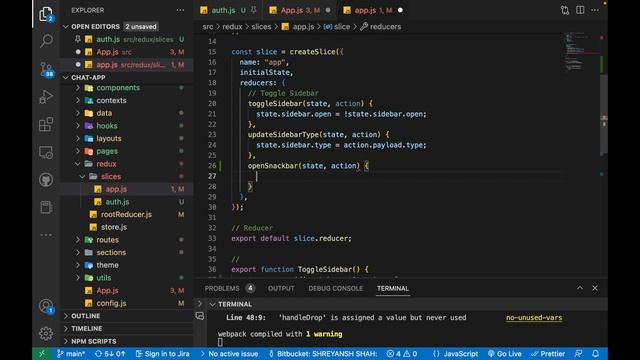Screen dimensions: 640x360
Task: Switch to App.js 3, M editor tab
Action: 299,10
